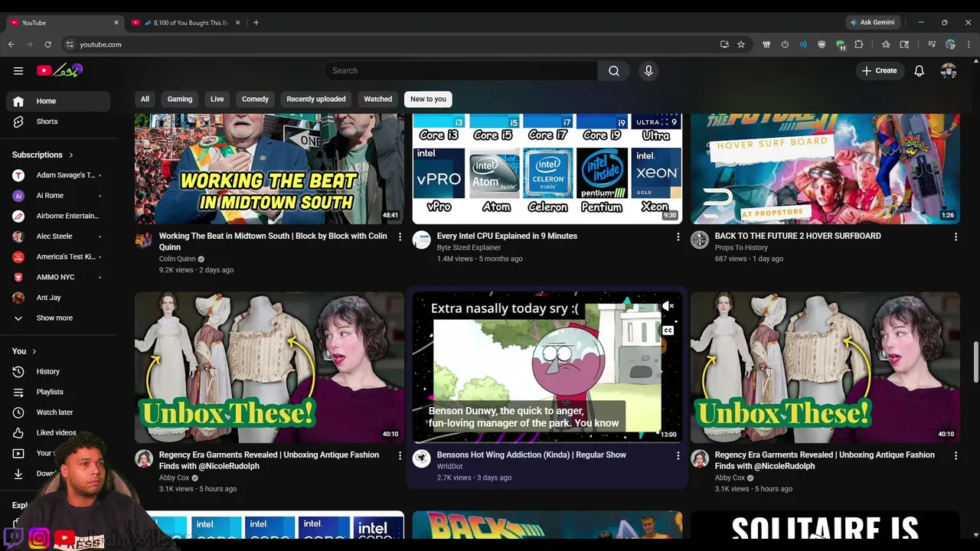Screen dimensions: 980x551
Task: Click the magnifier search button
Action: click(614, 70)
